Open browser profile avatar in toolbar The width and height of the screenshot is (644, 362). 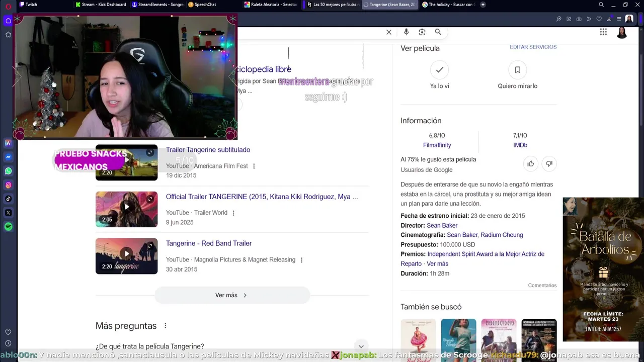629,19
